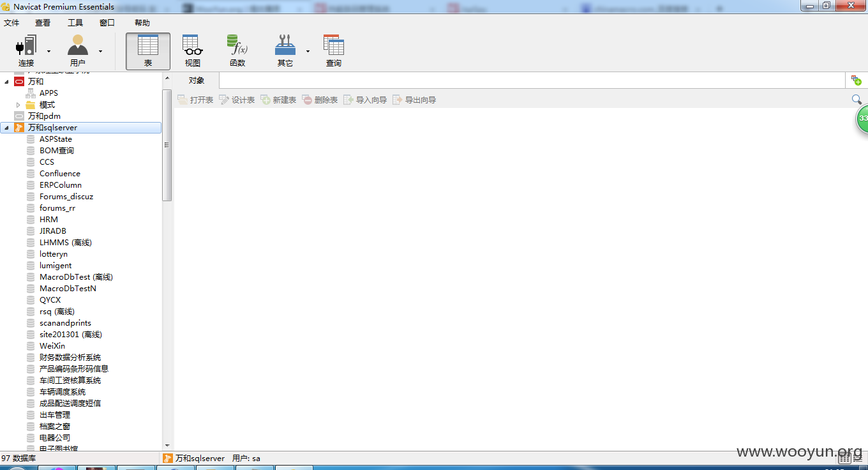Click the 删除表 button

[320, 100]
